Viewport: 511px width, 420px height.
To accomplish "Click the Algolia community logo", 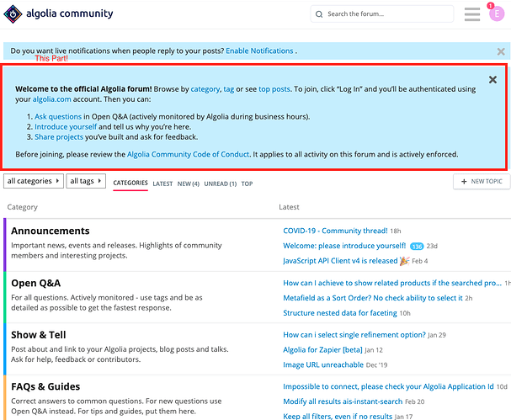I will point(58,13).
